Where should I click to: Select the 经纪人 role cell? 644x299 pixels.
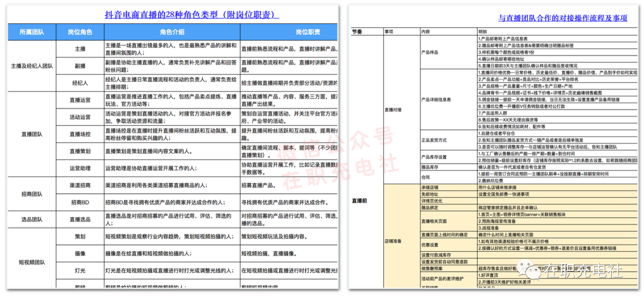[80, 82]
